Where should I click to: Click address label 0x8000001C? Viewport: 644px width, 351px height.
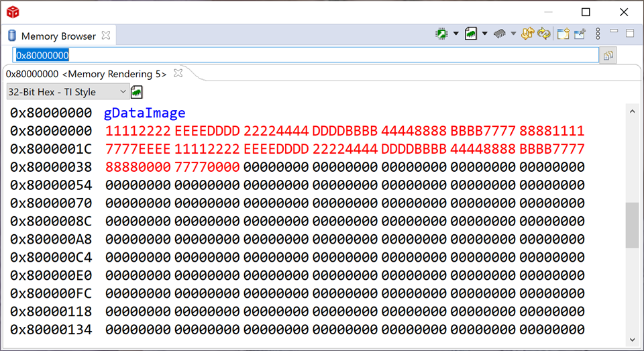pos(51,149)
